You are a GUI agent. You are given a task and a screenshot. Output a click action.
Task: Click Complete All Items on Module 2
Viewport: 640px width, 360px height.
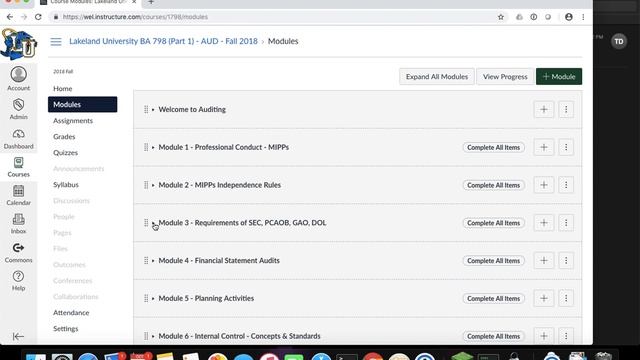(x=493, y=185)
